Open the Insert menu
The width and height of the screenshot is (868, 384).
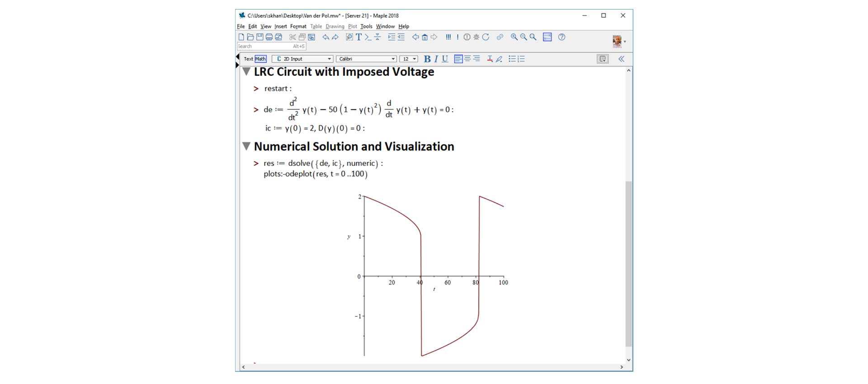(x=281, y=26)
